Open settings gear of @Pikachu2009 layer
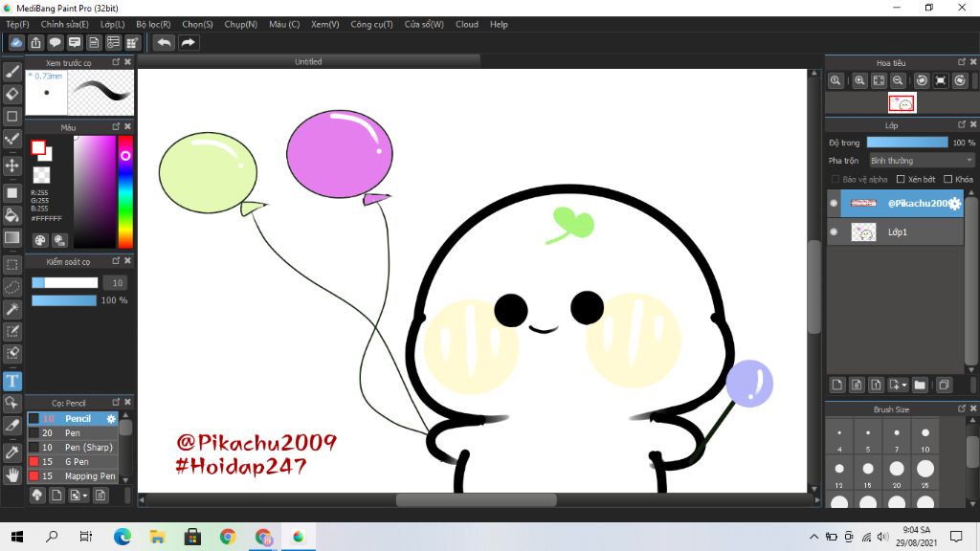The width and height of the screenshot is (980, 551). (954, 204)
